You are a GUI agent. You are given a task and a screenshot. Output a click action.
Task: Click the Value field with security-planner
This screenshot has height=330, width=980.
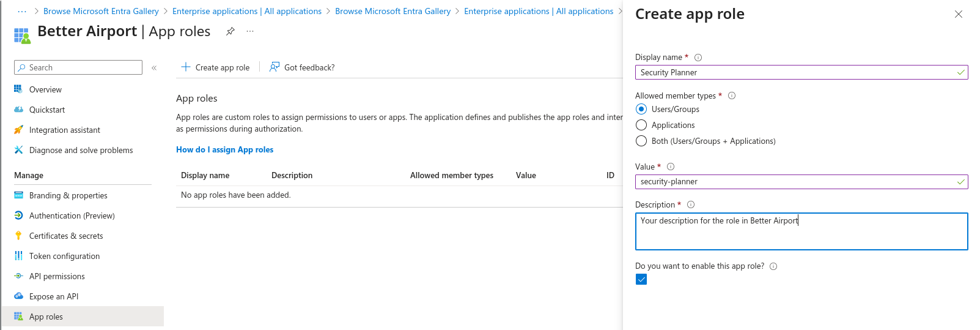coord(801,181)
